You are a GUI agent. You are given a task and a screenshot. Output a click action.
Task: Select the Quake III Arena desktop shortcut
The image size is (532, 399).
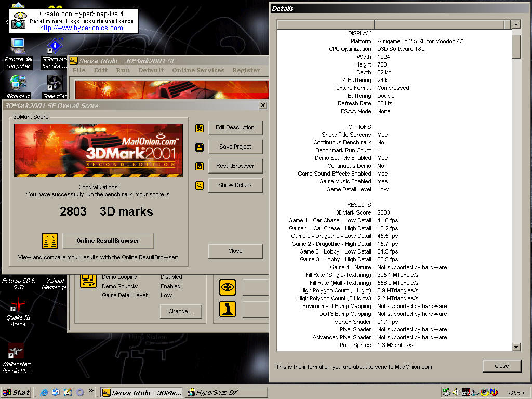pos(18,312)
